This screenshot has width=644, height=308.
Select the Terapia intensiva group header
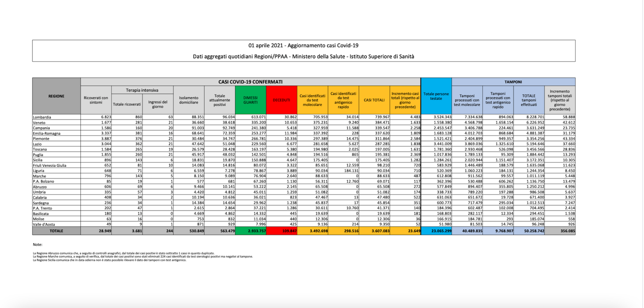pos(142,90)
